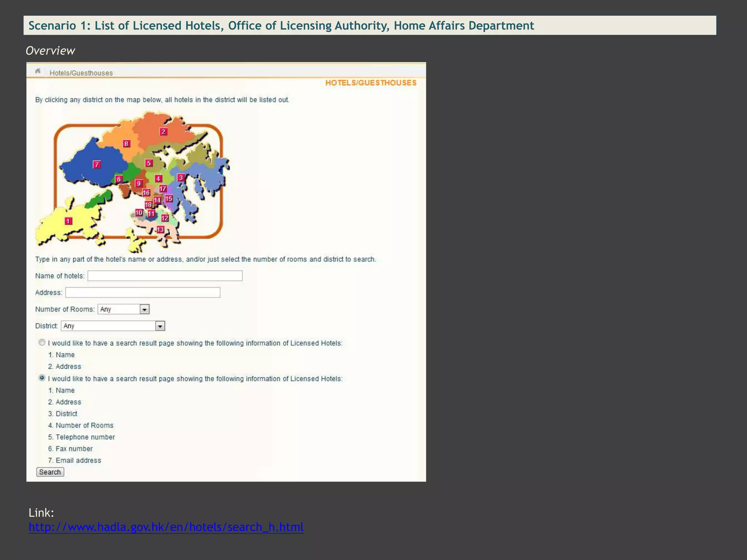Viewport: 747px width, 560px height.
Task: Click the home icon in breadcrumb
Action: (x=38, y=71)
